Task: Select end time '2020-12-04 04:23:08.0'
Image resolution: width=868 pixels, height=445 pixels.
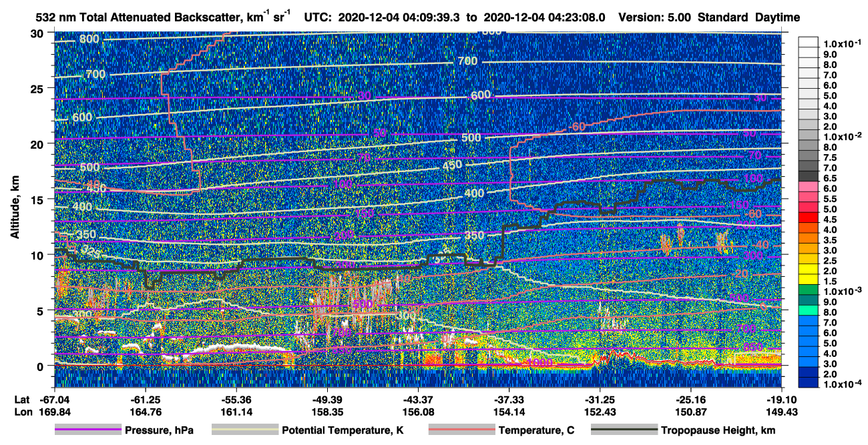Action: pos(545,18)
